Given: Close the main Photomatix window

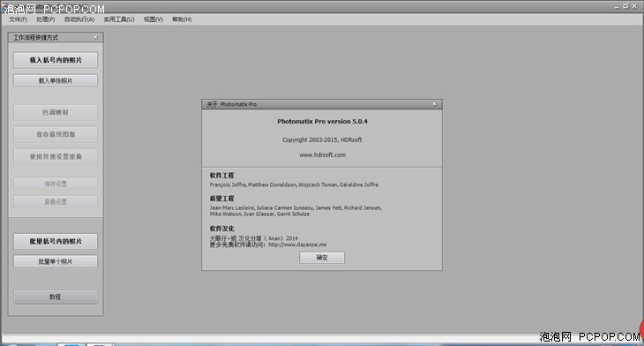Looking at the screenshot, I should tap(634, 6).
